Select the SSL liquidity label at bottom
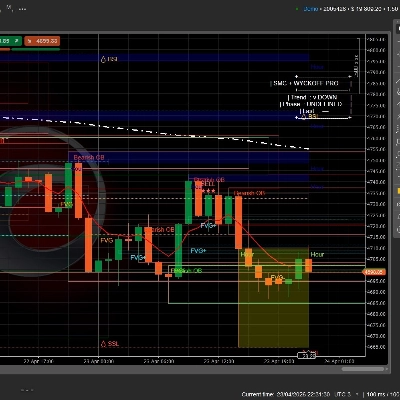The width and height of the screenshot is (400, 400). pyautogui.click(x=110, y=344)
